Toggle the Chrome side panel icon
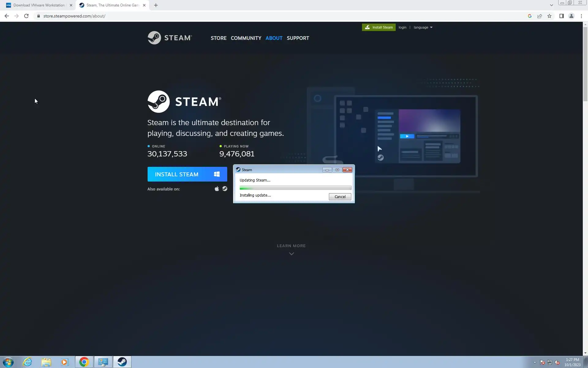 coord(561,16)
